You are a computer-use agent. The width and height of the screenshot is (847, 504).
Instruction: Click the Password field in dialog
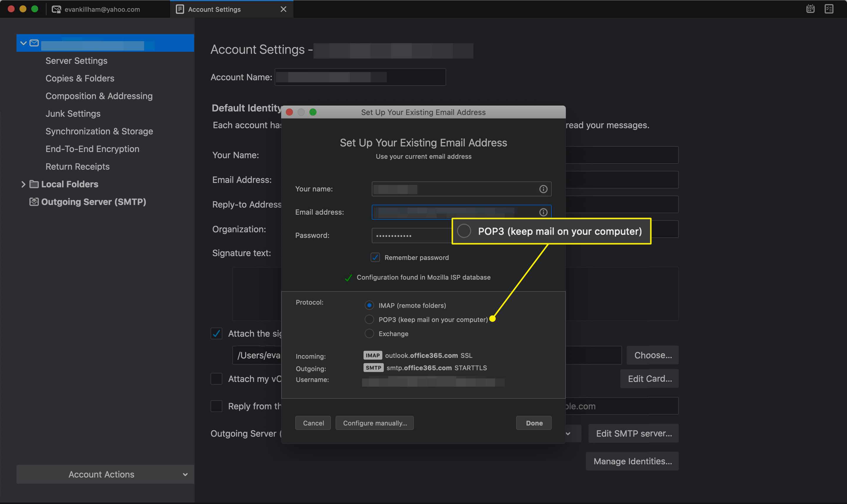[x=412, y=235]
